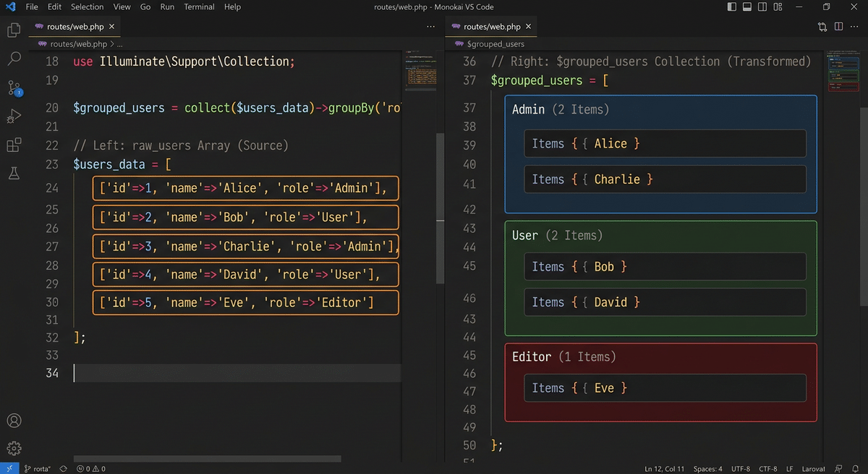Screen dimensions: 868x474
Task: Click the Explorer icon in activity bar
Action: pos(14,30)
